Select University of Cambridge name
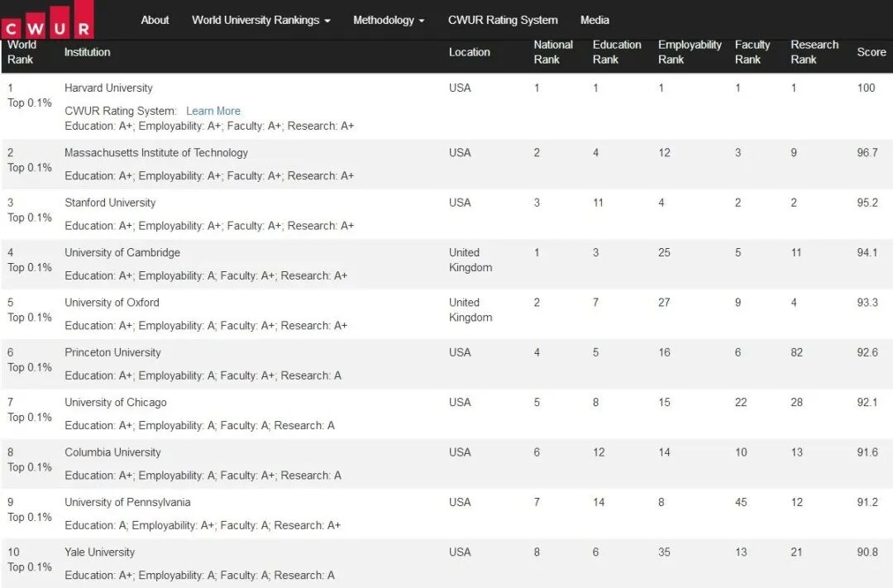Viewport: 893px width, 588px height. tap(122, 252)
